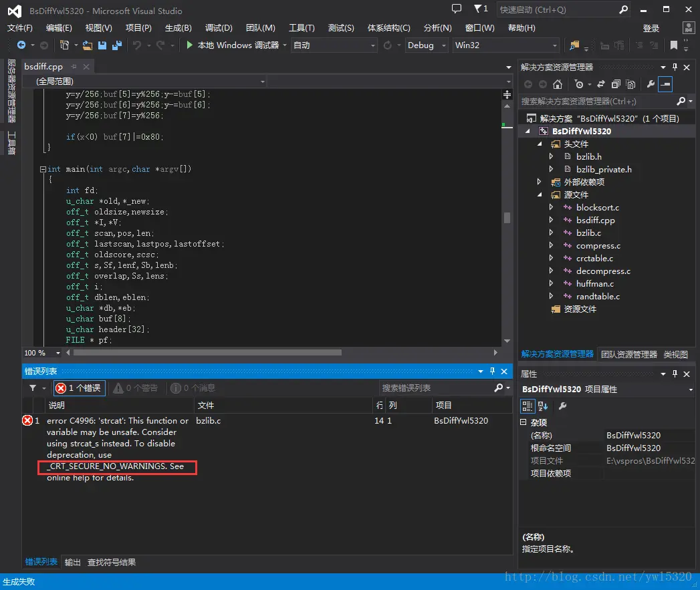Click the bookmark flag toolbar icon
The height and width of the screenshot is (590, 700).
(x=674, y=45)
